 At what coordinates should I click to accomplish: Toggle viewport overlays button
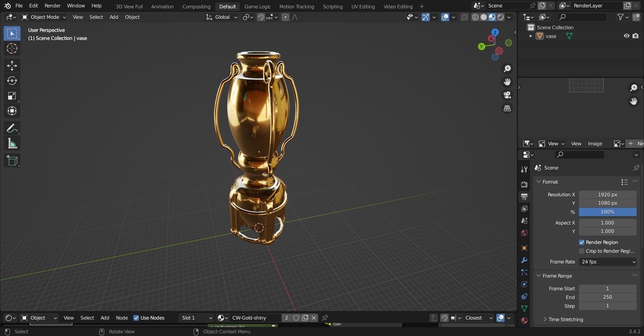click(445, 17)
